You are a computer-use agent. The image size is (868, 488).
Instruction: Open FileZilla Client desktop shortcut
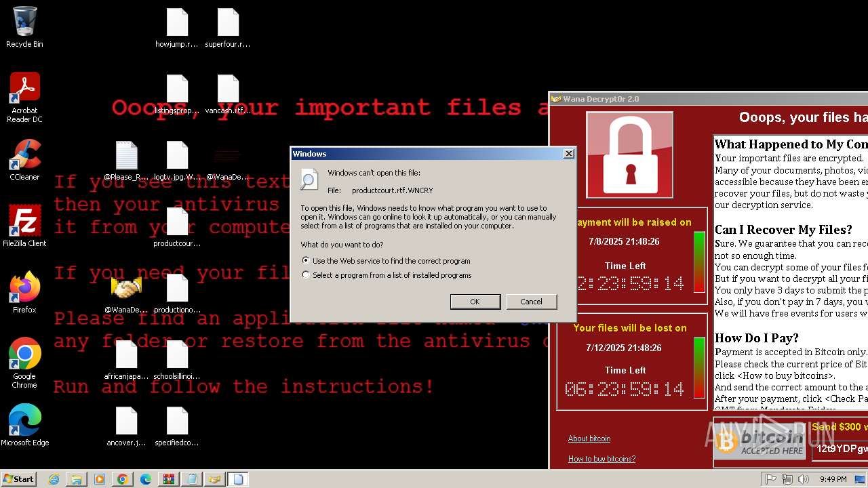pyautogui.click(x=24, y=226)
